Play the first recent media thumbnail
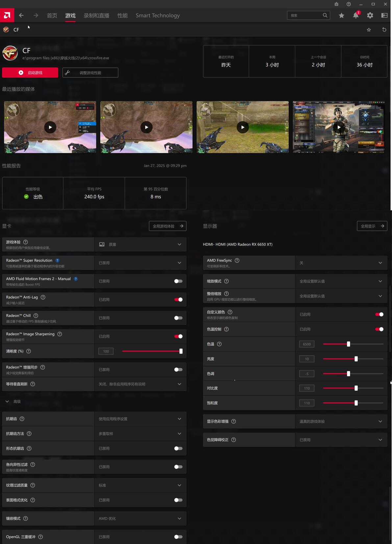This screenshot has height=544, width=392. pos(50,127)
